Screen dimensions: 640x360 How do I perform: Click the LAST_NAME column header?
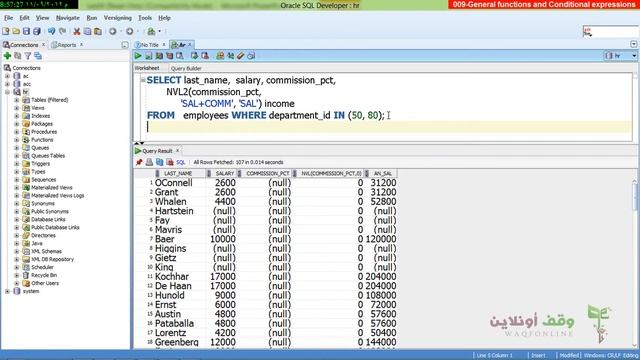point(178,173)
